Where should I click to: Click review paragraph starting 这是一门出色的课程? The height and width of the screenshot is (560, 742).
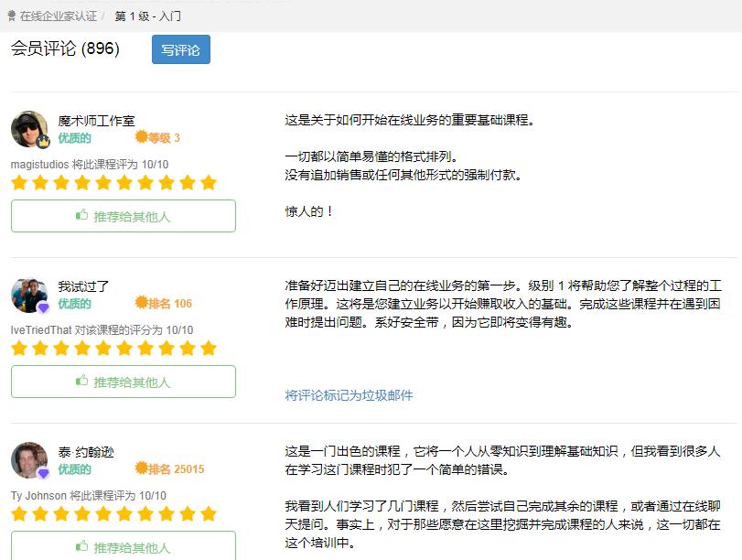click(x=502, y=460)
